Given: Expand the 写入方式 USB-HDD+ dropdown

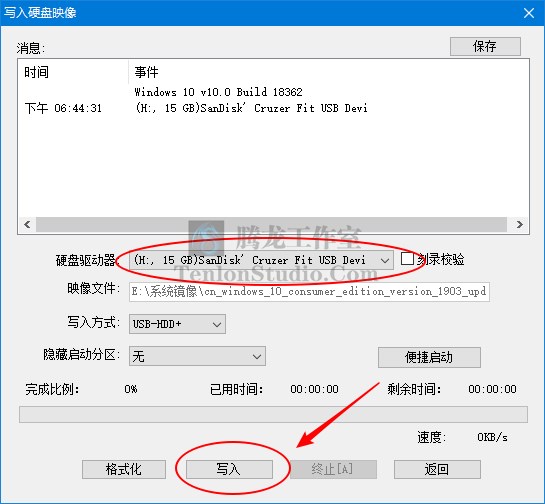Looking at the screenshot, I should tap(177, 324).
